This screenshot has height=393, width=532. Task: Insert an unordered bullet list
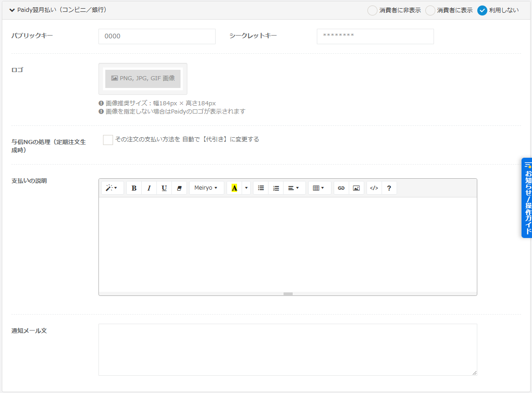[x=261, y=188]
